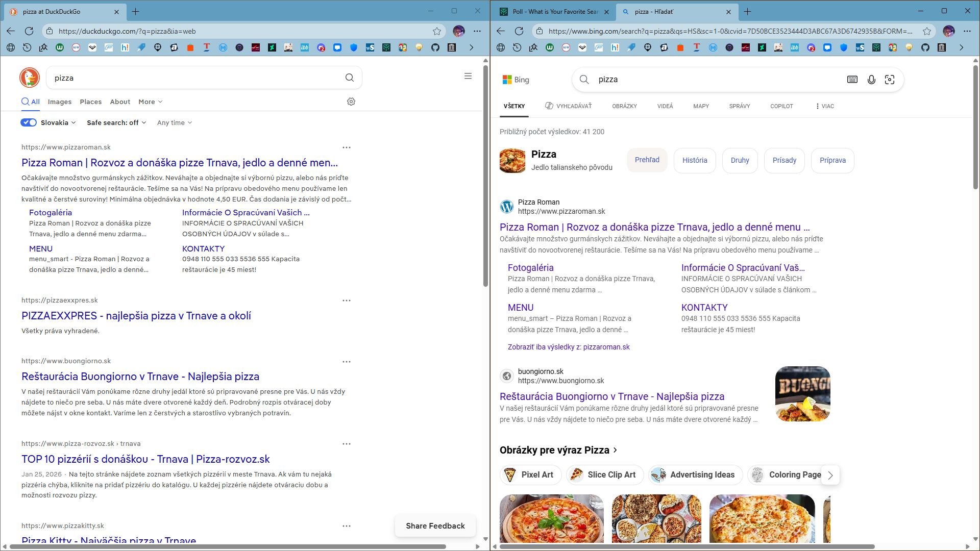Open browser settings menu in the Bing window
The image size is (980, 551).
967,31
